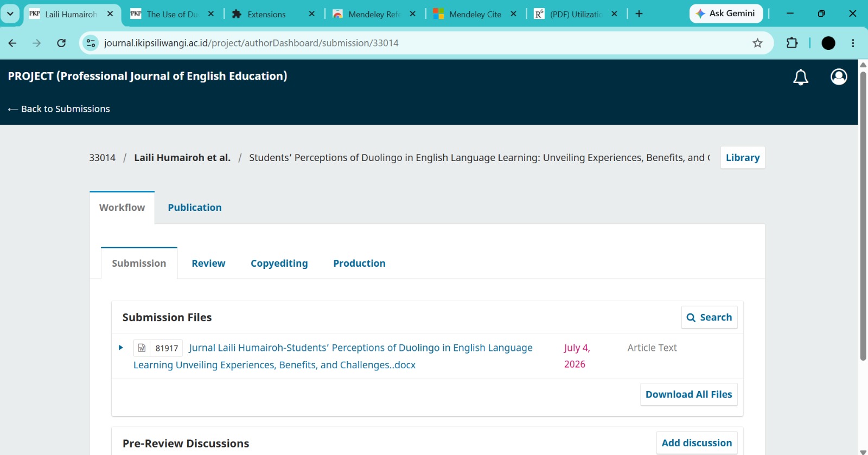Reload the page with refresh icon
Image resolution: width=868 pixels, height=455 pixels.
click(x=61, y=43)
